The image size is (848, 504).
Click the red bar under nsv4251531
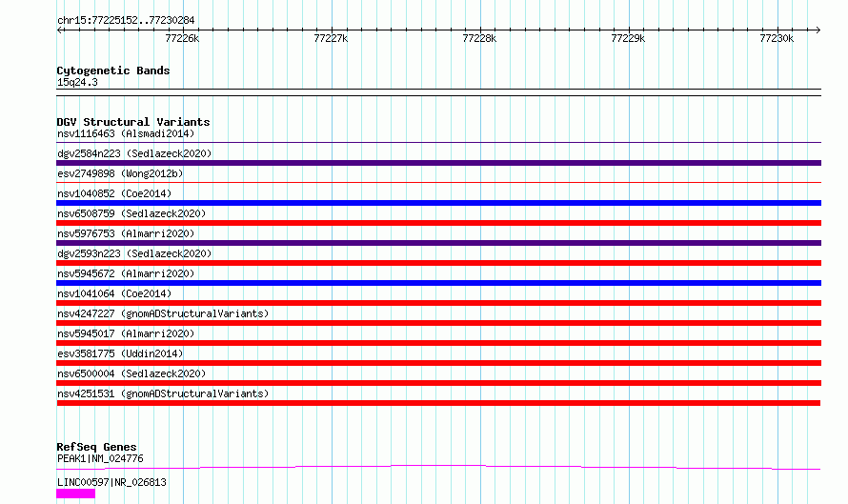click(x=438, y=403)
